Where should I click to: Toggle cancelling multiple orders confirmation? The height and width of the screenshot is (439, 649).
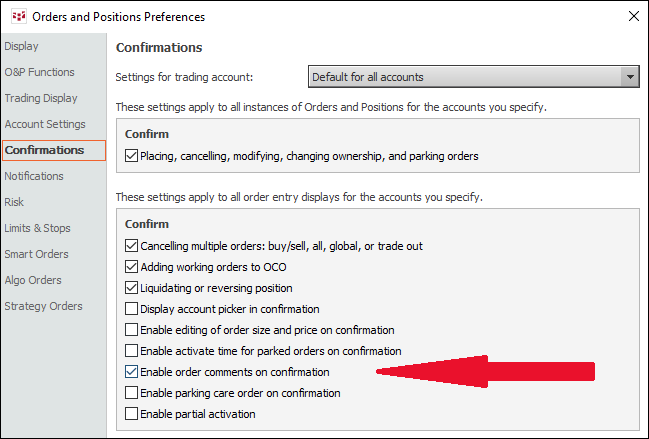click(x=132, y=246)
